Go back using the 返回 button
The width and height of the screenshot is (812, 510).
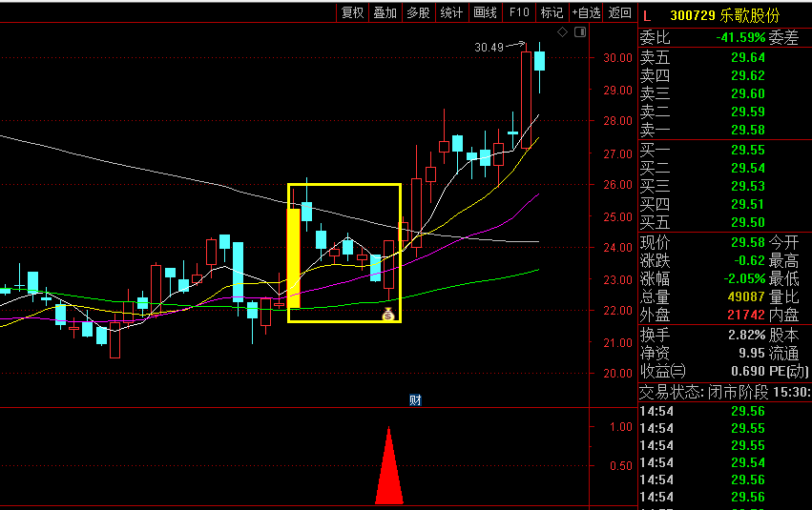pos(620,12)
